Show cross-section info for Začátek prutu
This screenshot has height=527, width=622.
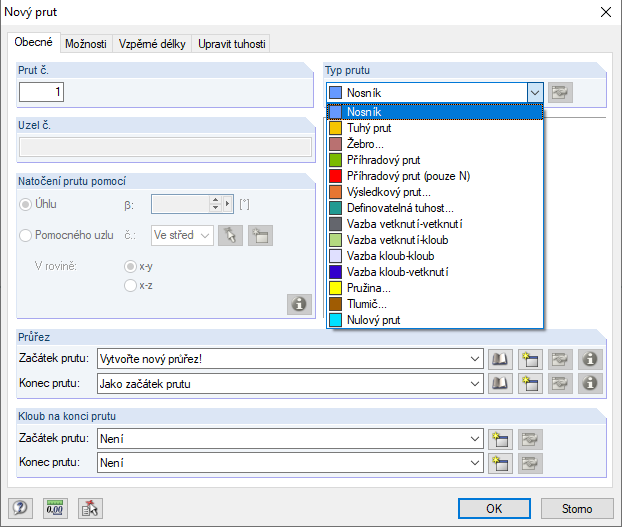[x=590, y=359]
